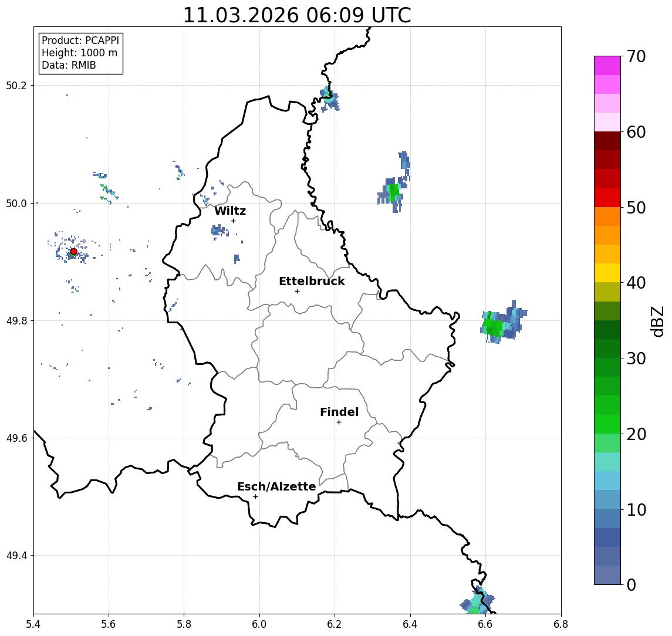Click the Height: 1000 m text
Image resolution: width=672 pixels, height=636 pixels.
tap(79, 53)
